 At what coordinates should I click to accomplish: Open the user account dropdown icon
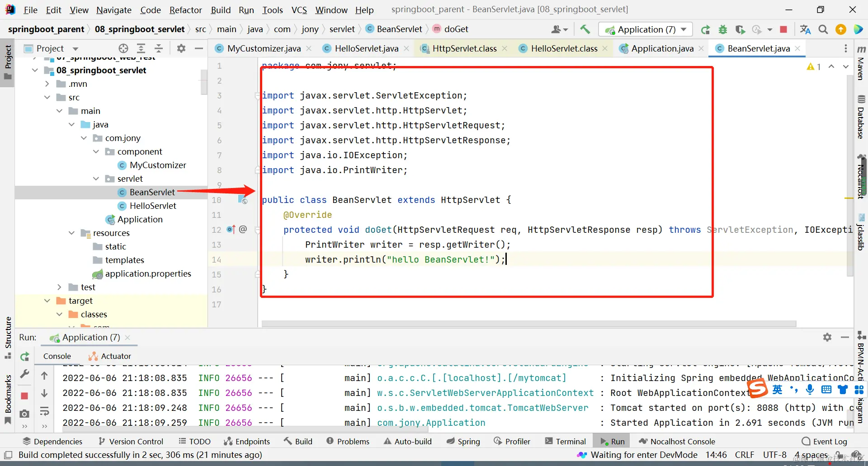559,29
